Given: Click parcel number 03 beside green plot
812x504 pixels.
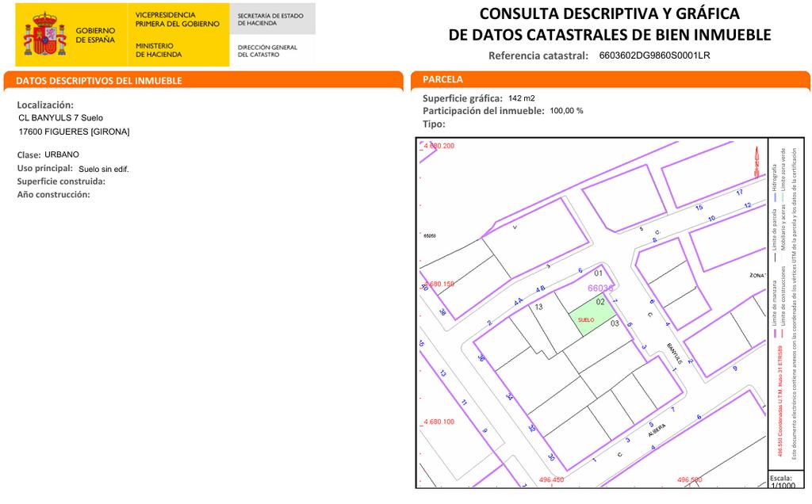Looking at the screenshot, I should click(x=615, y=323).
